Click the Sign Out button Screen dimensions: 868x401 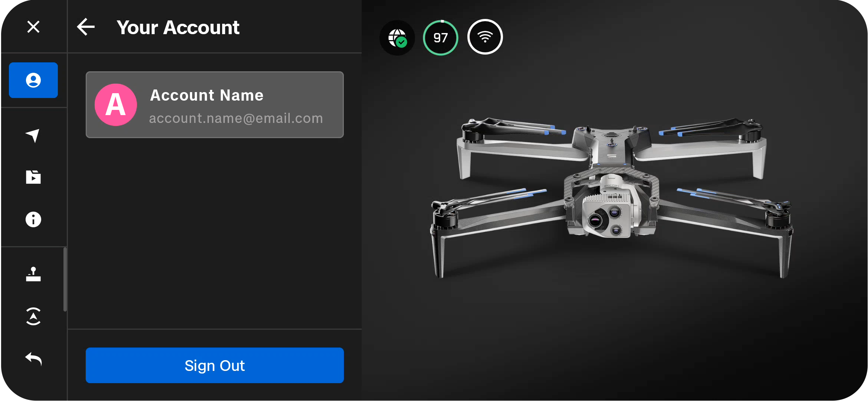tap(214, 365)
